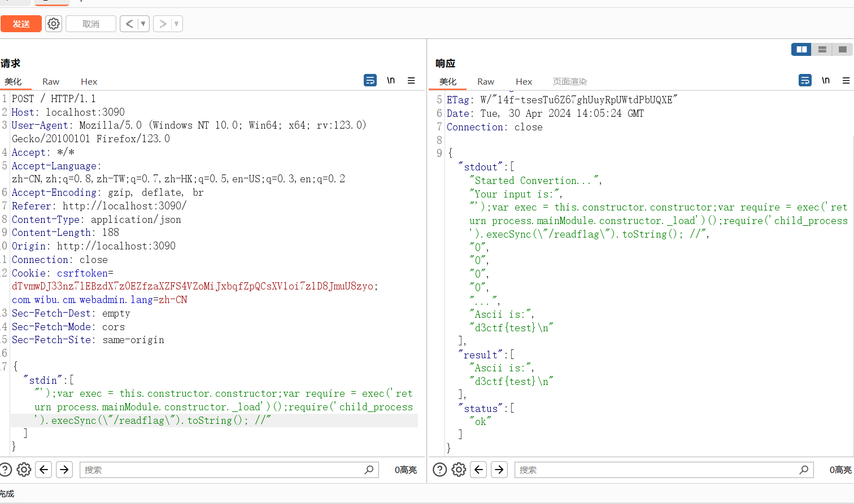Switch response view to Raw tab

pos(486,82)
